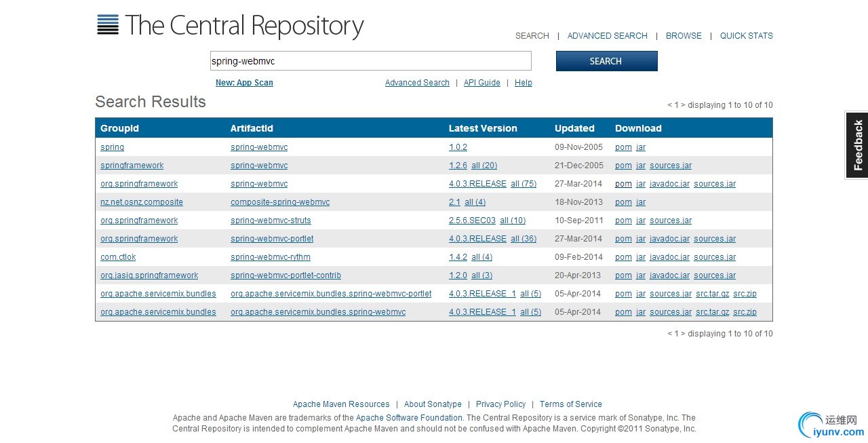This screenshot has height=443, width=868.
Task: Open nz.net.osnz.composite groupId link
Action: tap(142, 202)
